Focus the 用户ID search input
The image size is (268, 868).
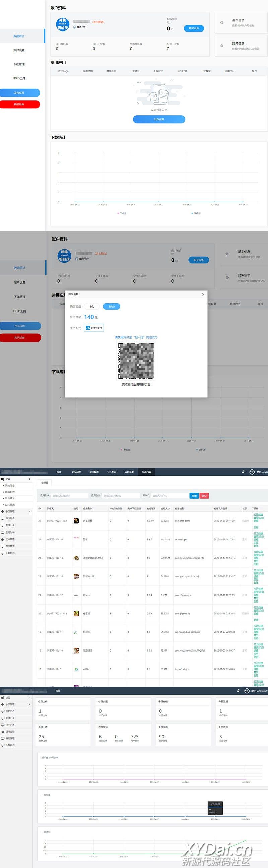point(170,496)
